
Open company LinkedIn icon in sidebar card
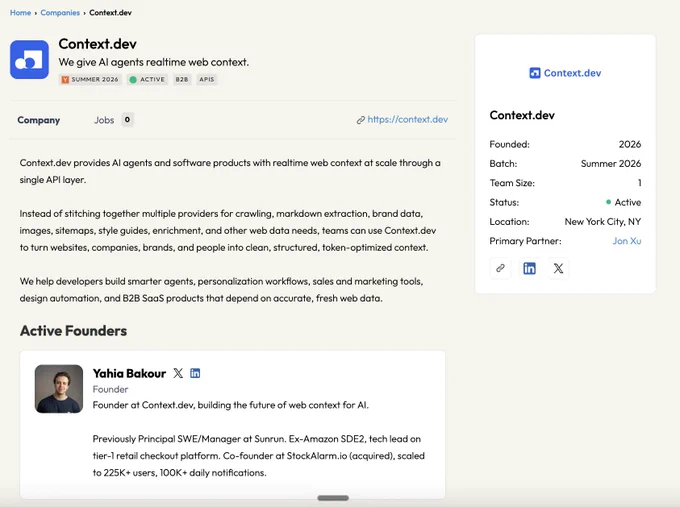coord(529,268)
